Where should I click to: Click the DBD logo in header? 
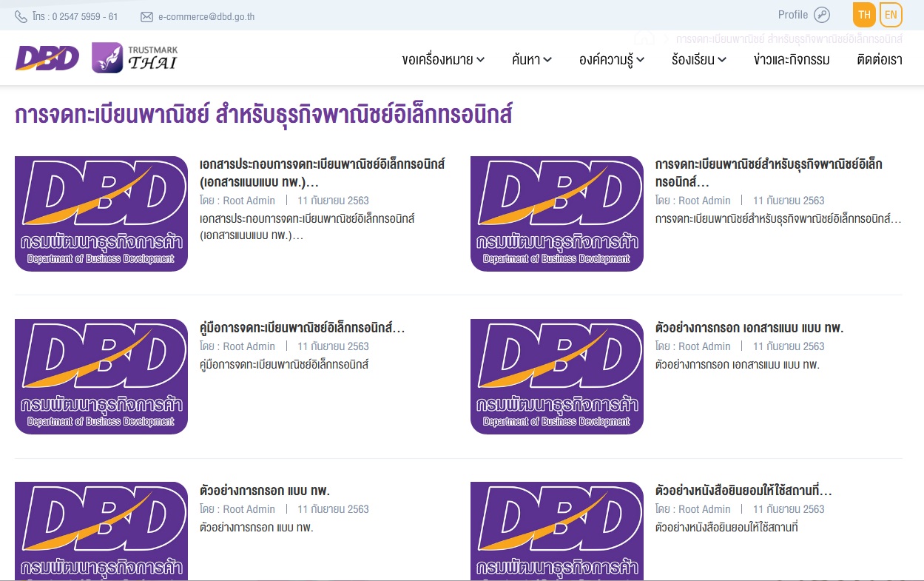[47, 58]
